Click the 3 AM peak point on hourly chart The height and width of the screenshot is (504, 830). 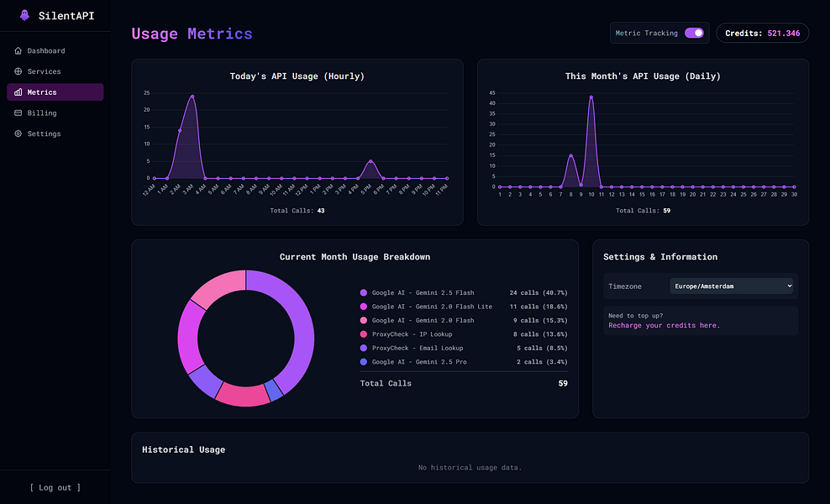[x=192, y=97]
